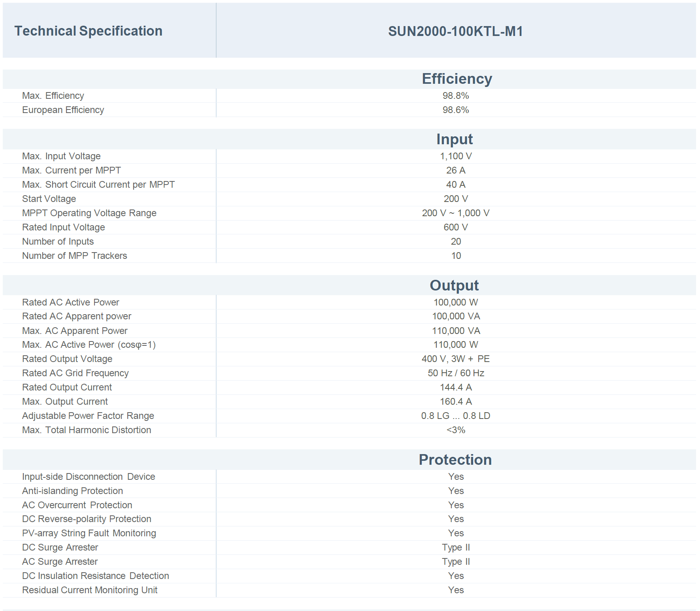Click Yes for Residual Current Monitoring Unit

pos(456,590)
